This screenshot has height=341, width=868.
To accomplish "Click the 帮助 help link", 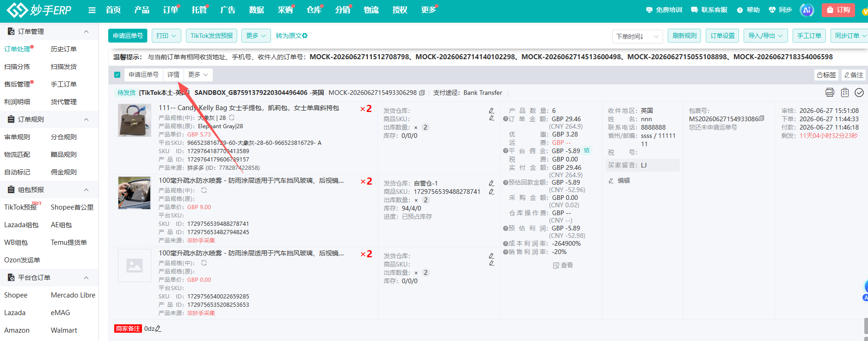I will 748,10.
